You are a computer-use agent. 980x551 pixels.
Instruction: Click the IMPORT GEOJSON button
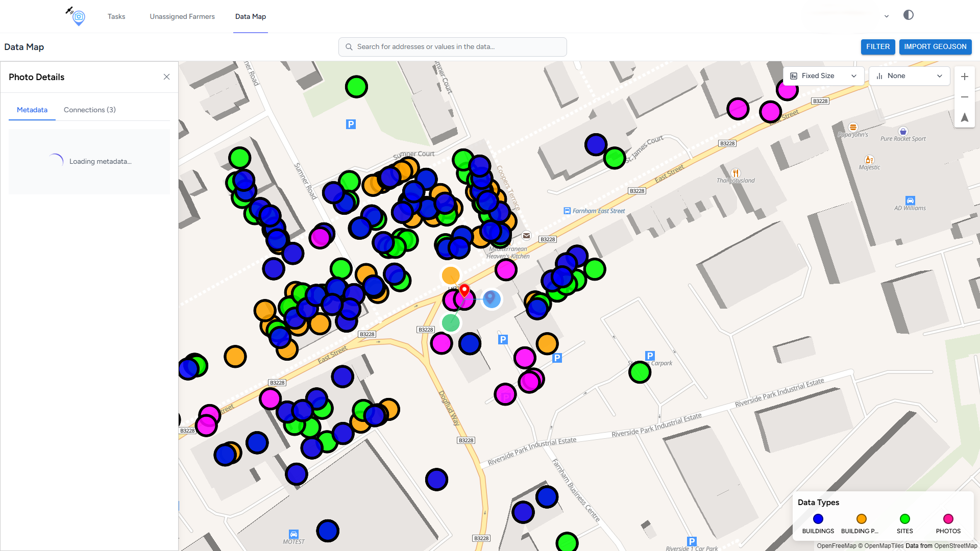pos(935,46)
